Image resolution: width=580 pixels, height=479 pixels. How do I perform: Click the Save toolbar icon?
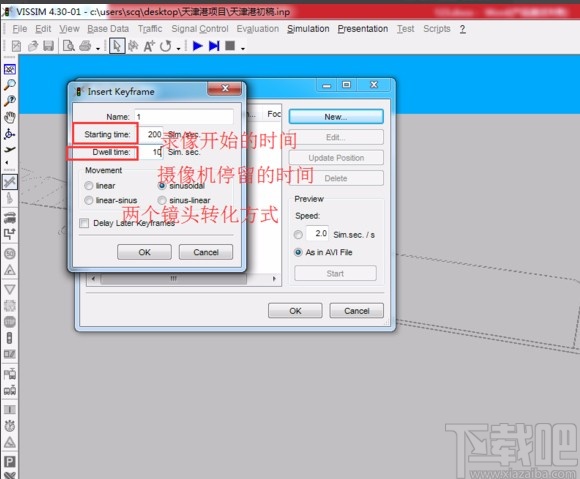coord(49,46)
